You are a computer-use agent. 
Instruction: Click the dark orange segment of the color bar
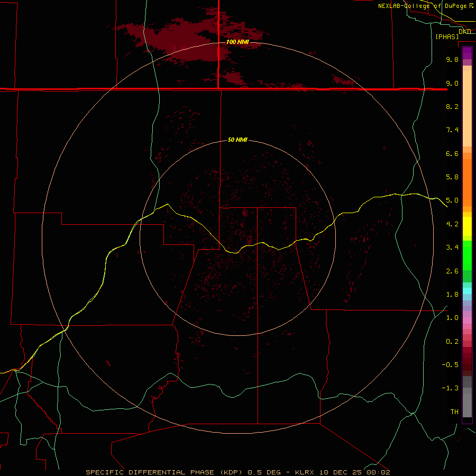pos(467,183)
